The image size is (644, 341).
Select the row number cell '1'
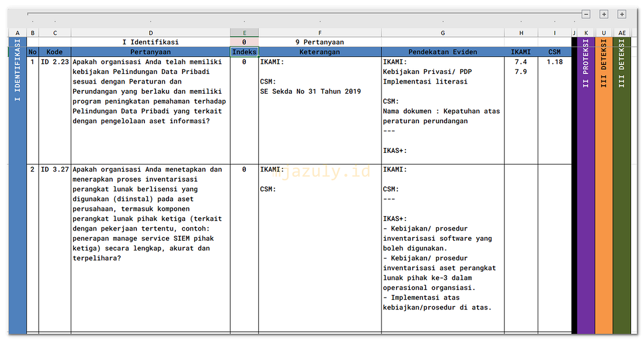point(33,110)
